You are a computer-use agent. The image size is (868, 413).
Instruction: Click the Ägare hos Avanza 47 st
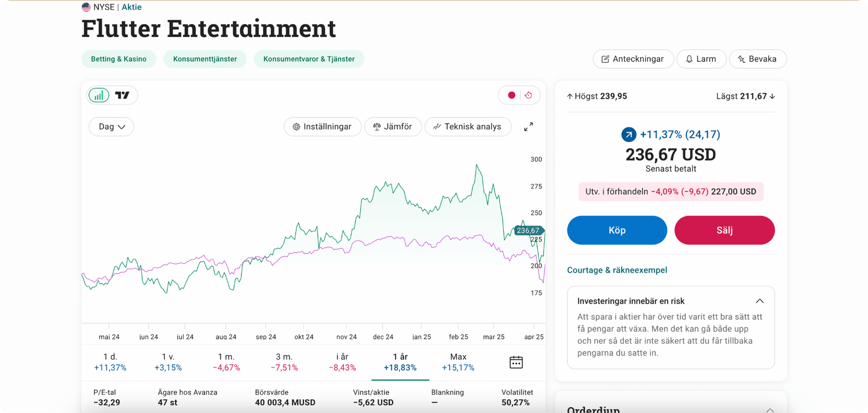168,403
